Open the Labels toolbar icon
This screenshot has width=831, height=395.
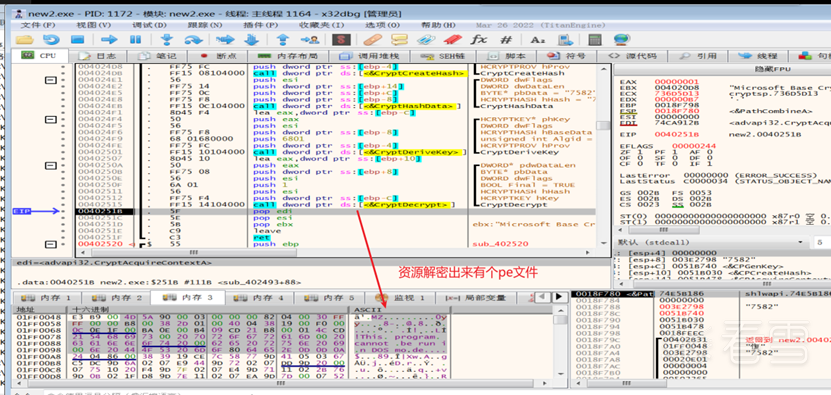[x=426, y=39]
